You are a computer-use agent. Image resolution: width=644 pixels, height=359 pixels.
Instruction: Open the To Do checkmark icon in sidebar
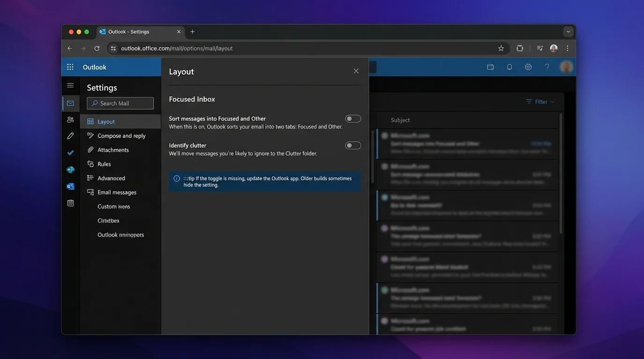70,152
